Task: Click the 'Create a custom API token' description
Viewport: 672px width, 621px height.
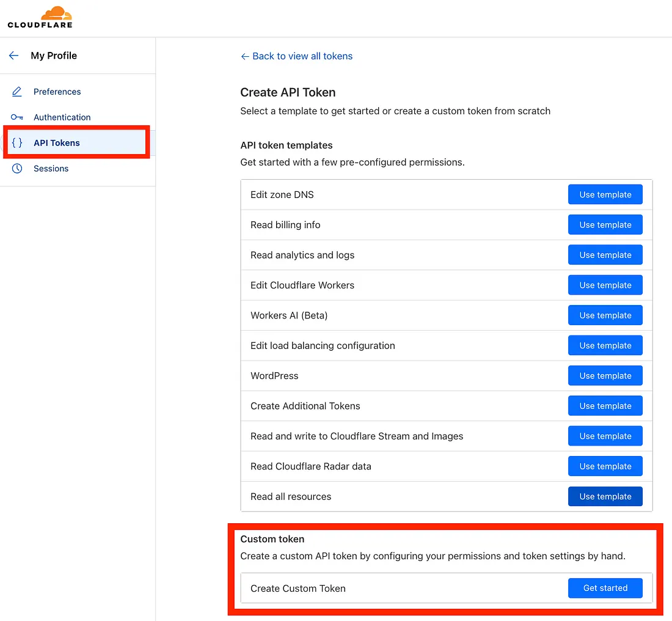Action: 433,556
